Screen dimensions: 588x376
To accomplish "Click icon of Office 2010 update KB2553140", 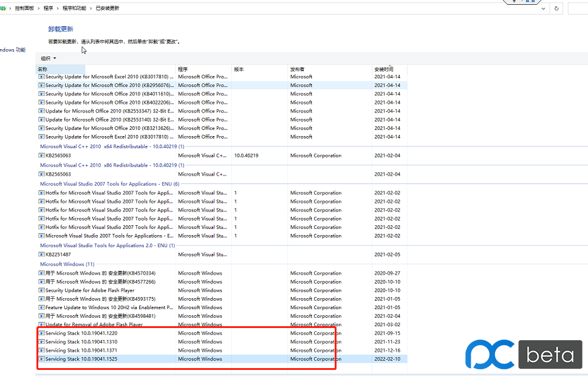I will (x=42, y=120).
